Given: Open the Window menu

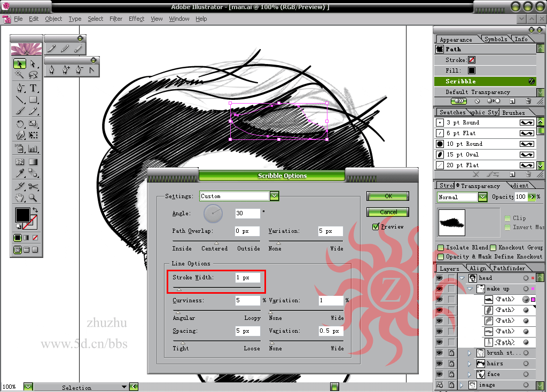Looking at the screenshot, I should click(x=179, y=19).
